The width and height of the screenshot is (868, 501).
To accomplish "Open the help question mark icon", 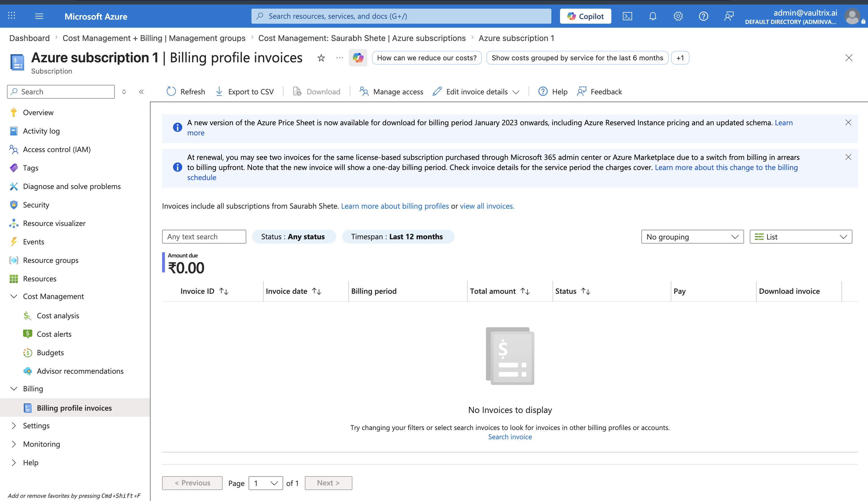I will point(703,16).
